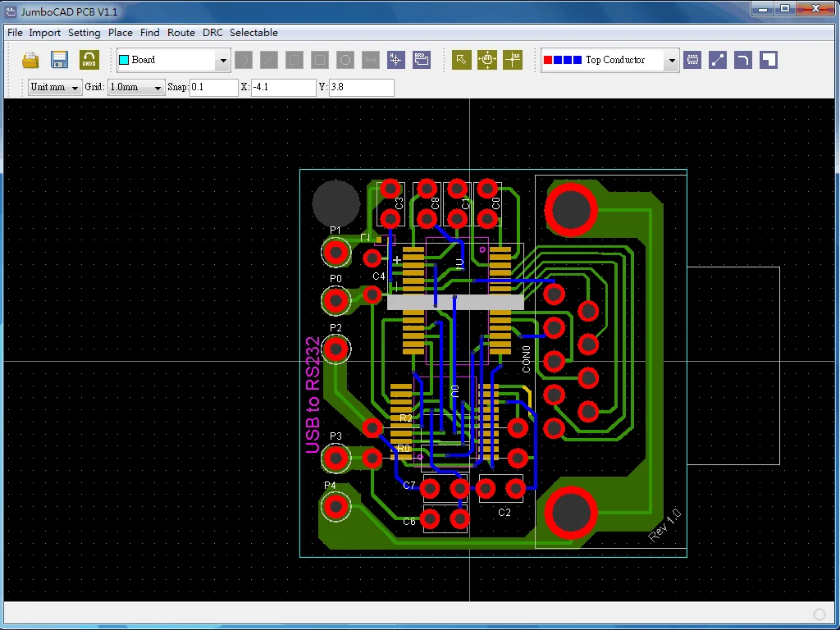Open the Board mode dropdown
Viewport: 840px width, 630px height.
click(x=221, y=60)
